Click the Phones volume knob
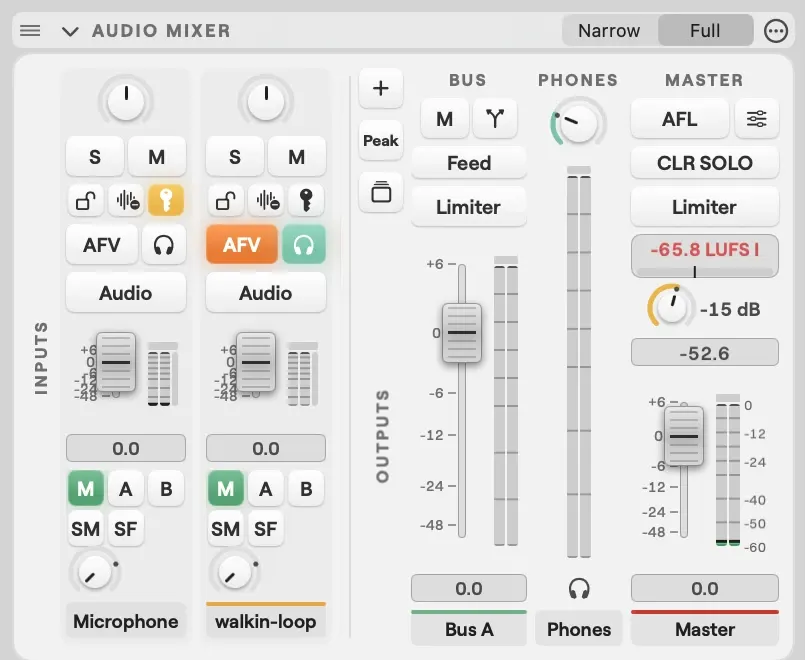The width and height of the screenshot is (805, 660). pyautogui.click(x=578, y=123)
